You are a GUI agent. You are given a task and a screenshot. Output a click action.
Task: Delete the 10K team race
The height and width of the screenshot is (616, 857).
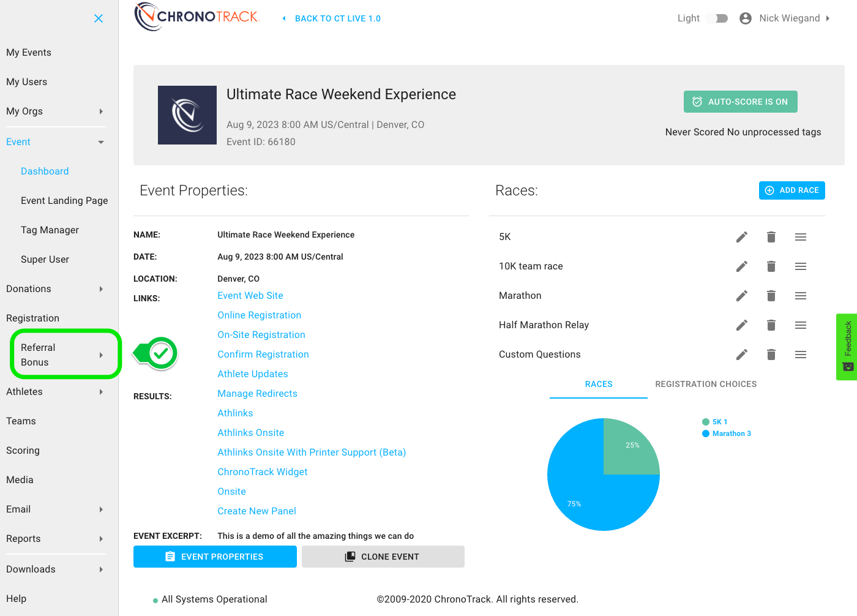pos(771,266)
